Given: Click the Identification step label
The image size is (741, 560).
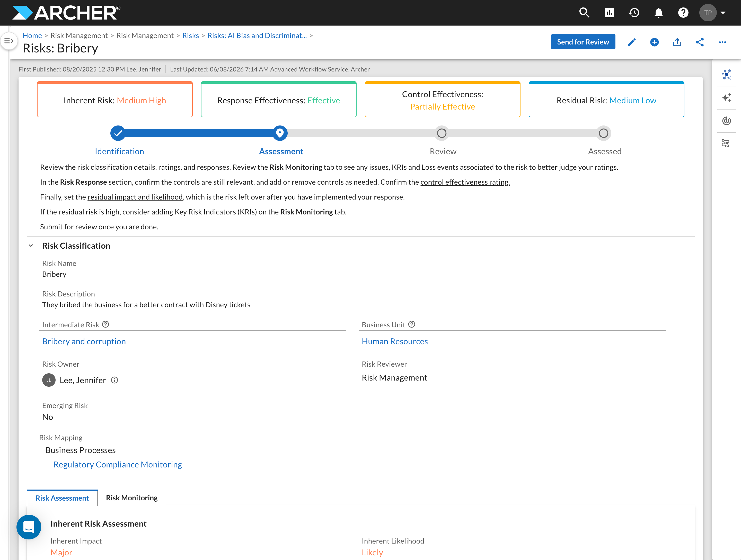Looking at the screenshot, I should point(119,151).
